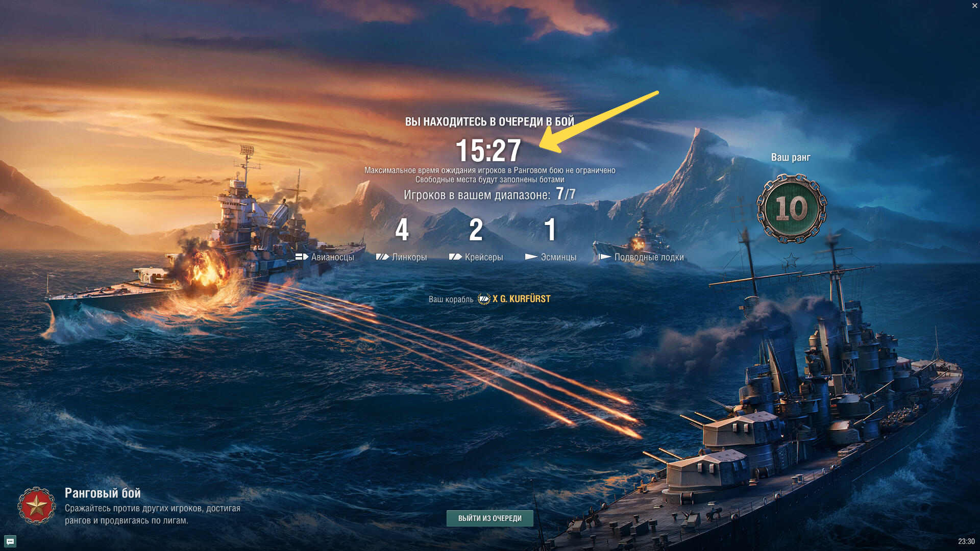Viewport: 980px width, 551px height.
Task: Leave queue with ВЫЙТИ ИЗ ОЧЕРЕДИ button
Action: coord(489,518)
